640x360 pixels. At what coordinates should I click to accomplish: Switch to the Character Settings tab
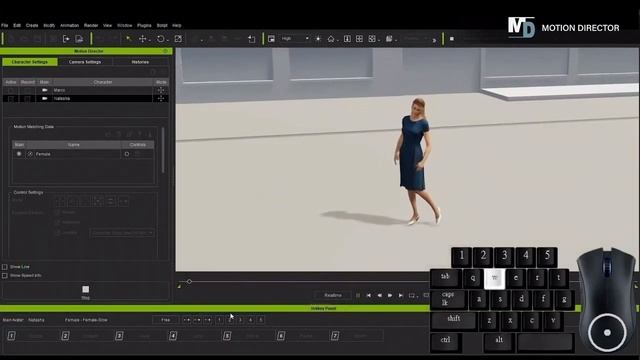30,62
